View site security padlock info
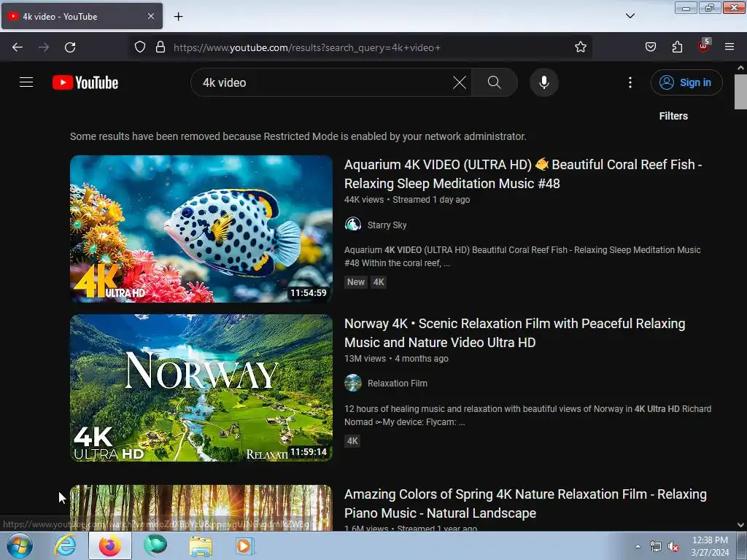This screenshot has width=747, height=560. [x=160, y=47]
